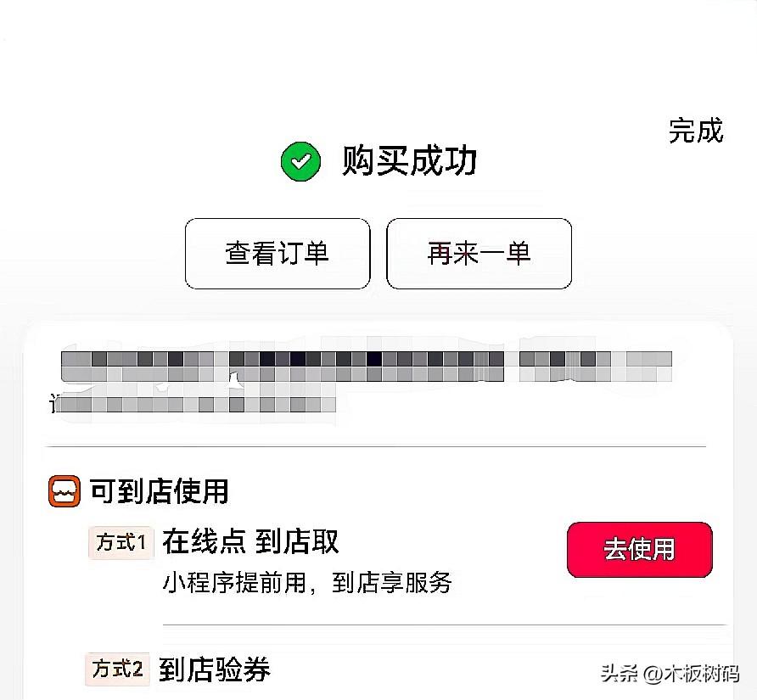Click the orange store icon beside 可到店使用

click(64, 491)
